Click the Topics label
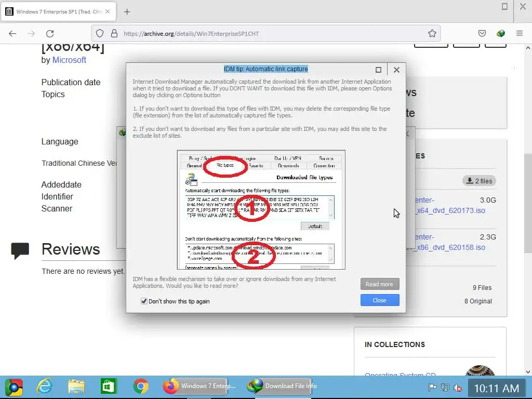The image size is (532, 399). point(53,95)
